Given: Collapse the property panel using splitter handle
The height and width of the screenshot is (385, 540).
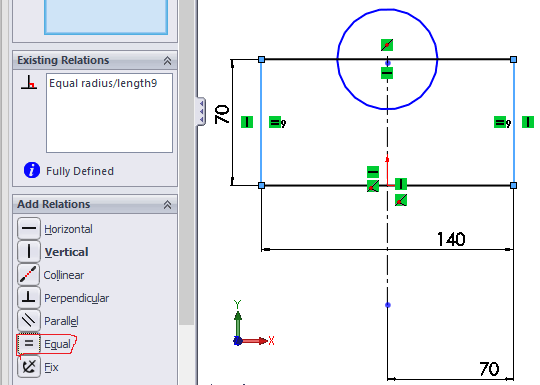Looking at the screenshot, I should pyautogui.click(x=201, y=111).
